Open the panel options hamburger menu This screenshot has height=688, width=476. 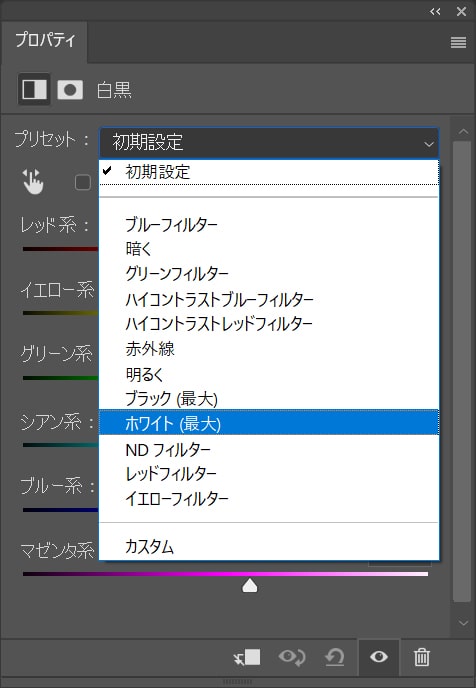click(458, 43)
